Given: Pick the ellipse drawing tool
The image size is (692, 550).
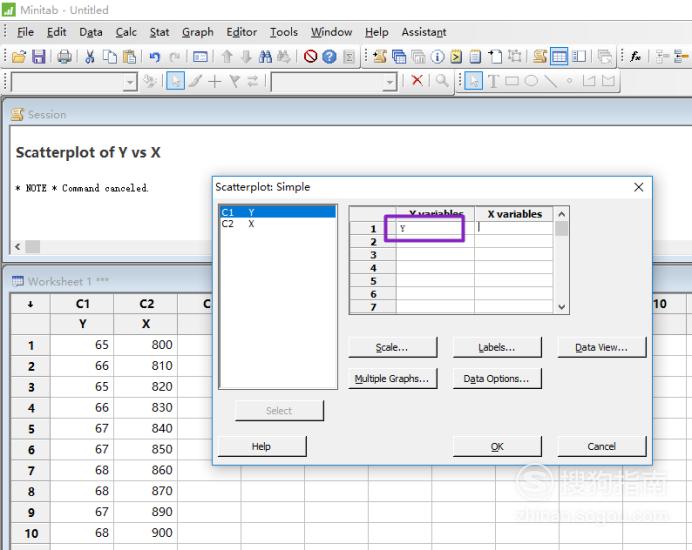Looking at the screenshot, I should pyautogui.click(x=531, y=81).
